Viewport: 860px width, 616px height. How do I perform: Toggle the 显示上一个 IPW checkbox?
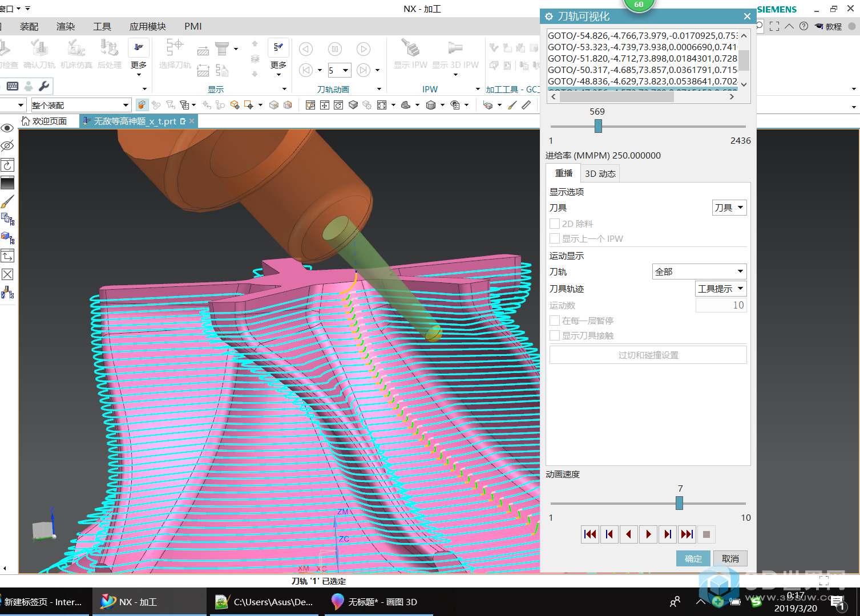(x=555, y=238)
